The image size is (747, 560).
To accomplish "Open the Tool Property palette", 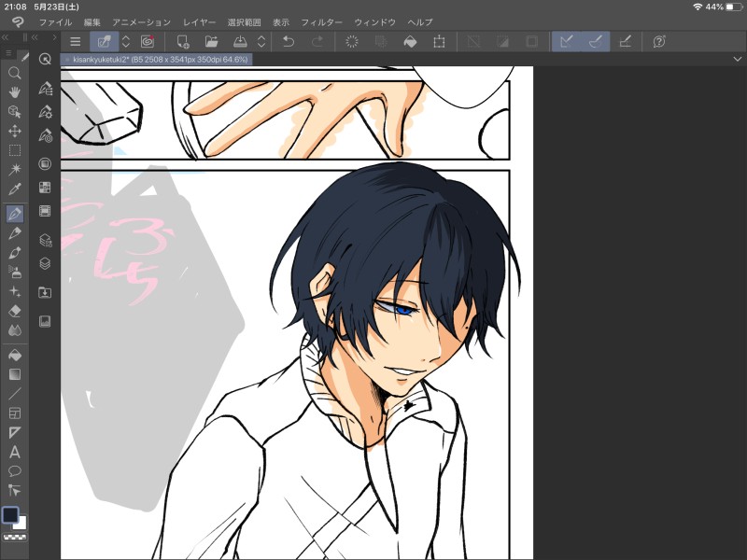I will [45, 112].
